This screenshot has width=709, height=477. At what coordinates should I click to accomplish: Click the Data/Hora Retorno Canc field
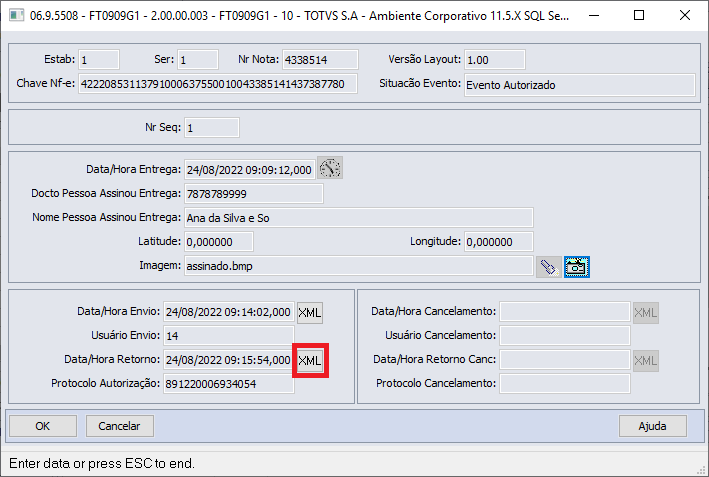pyautogui.click(x=565, y=359)
